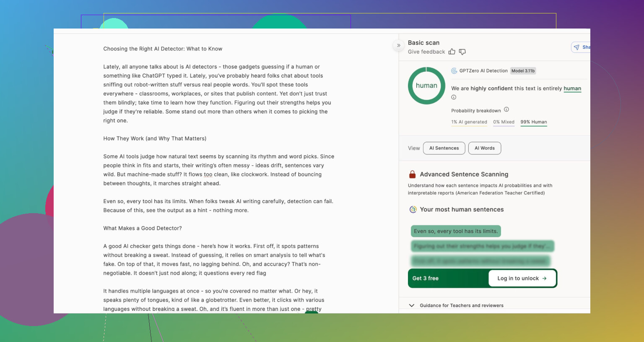Select the 1% AI generated breakdown
Image resolution: width=644 pixels, height=342 pixels.
[x=469, y=122]
